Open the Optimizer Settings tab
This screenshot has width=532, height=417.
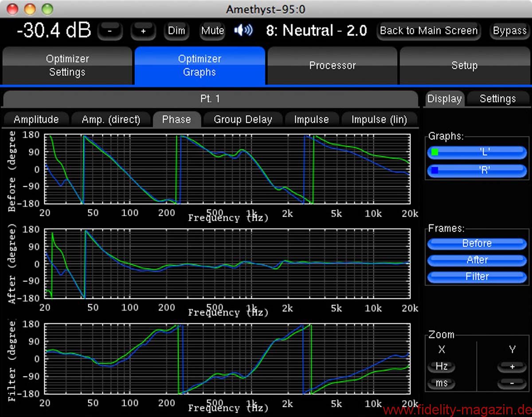tap(67, 66)
